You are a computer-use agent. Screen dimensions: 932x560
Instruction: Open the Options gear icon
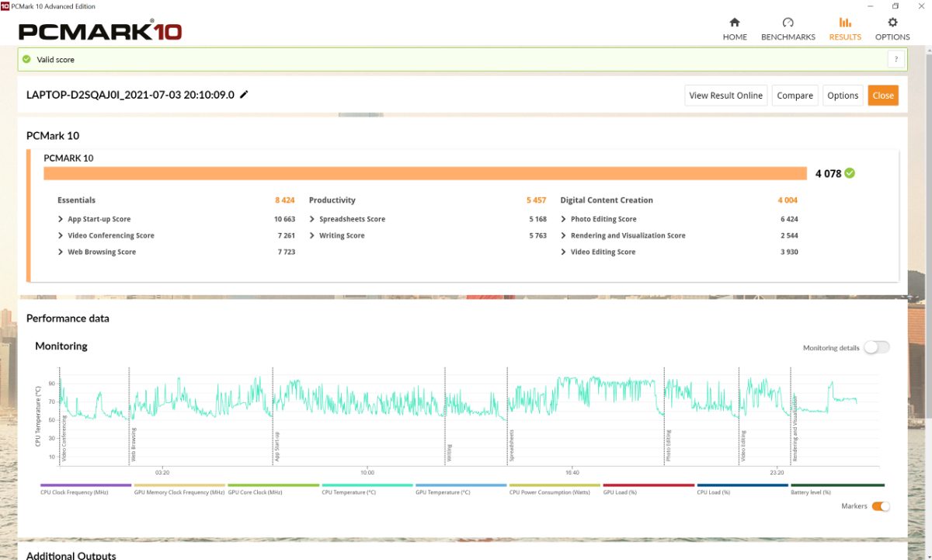click(892, 23)
